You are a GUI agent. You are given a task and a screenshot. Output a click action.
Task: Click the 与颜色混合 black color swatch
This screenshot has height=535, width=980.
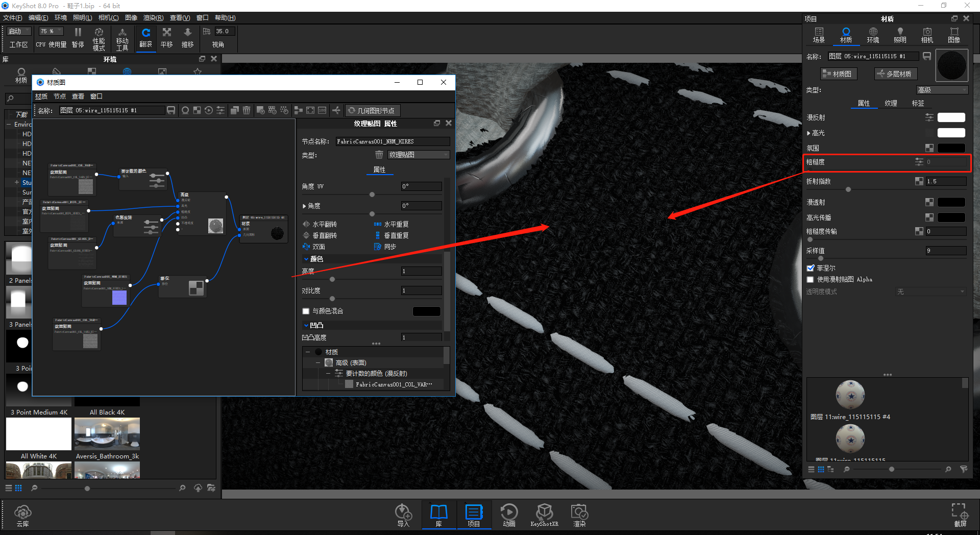coord(427,311)
